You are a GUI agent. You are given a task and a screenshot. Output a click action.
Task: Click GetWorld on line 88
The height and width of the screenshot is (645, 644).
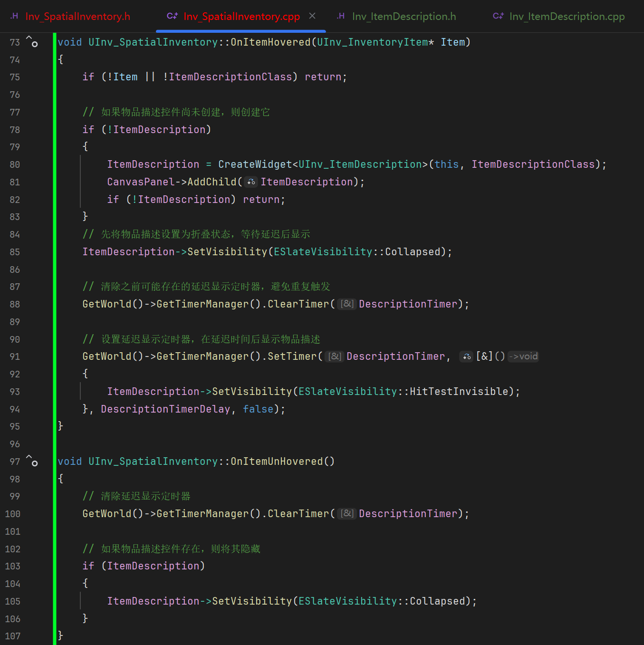coord(107,304)
